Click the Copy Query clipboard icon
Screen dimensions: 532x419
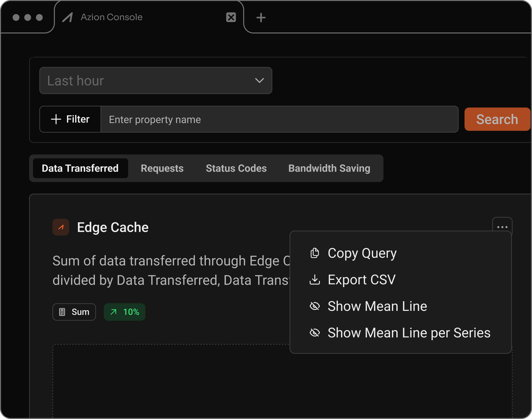coord(315,253)
